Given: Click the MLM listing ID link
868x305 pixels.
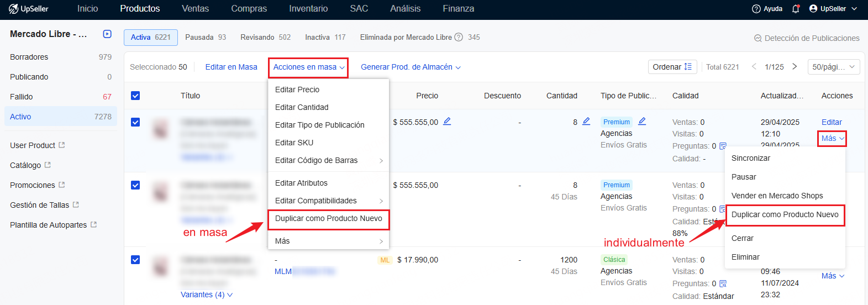Looking at the screenshot, I should pyautogui.click(x=305, y=271).
